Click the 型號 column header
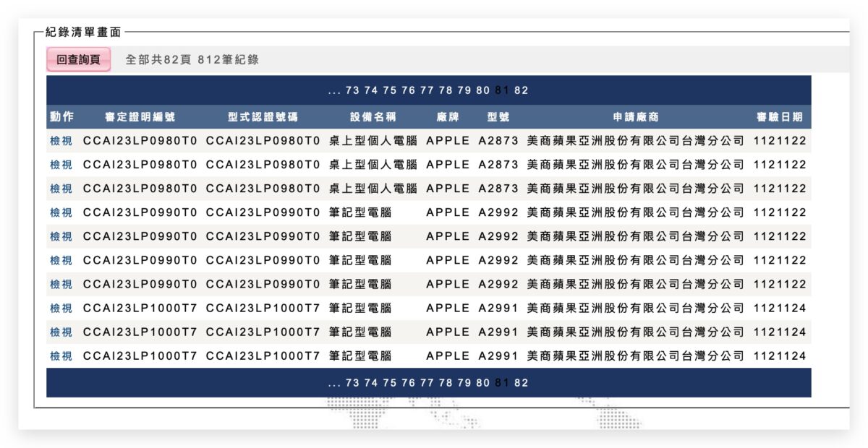The image size is (868, 448). (x=498, y=117)
